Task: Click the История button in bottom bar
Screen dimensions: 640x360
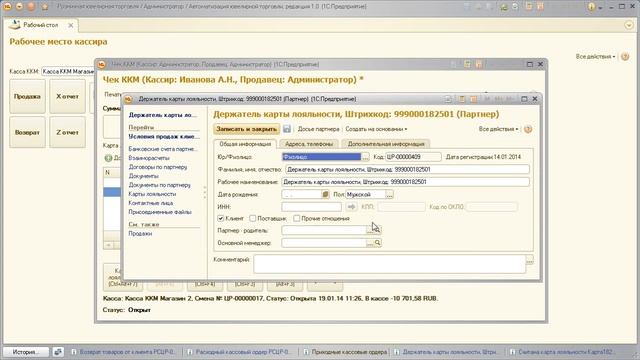Action: pos(26,351)
